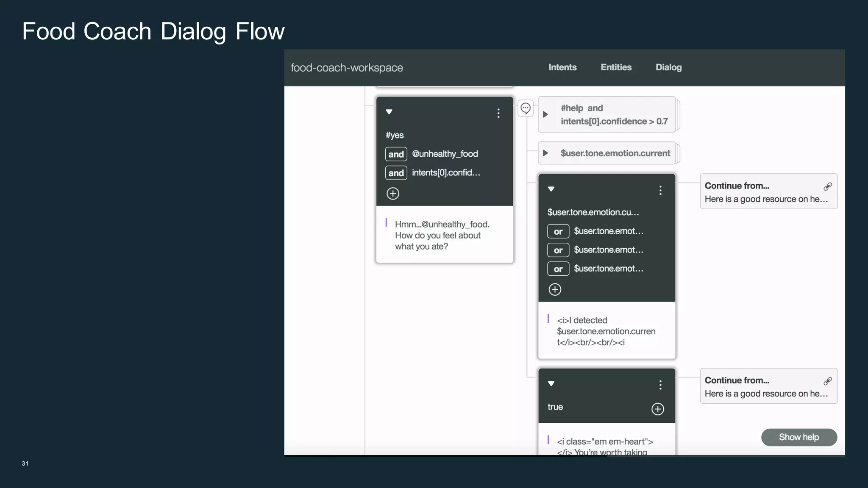Collapse the 'true' dialog node
868x488 pixels.
[x=551, y=383]
